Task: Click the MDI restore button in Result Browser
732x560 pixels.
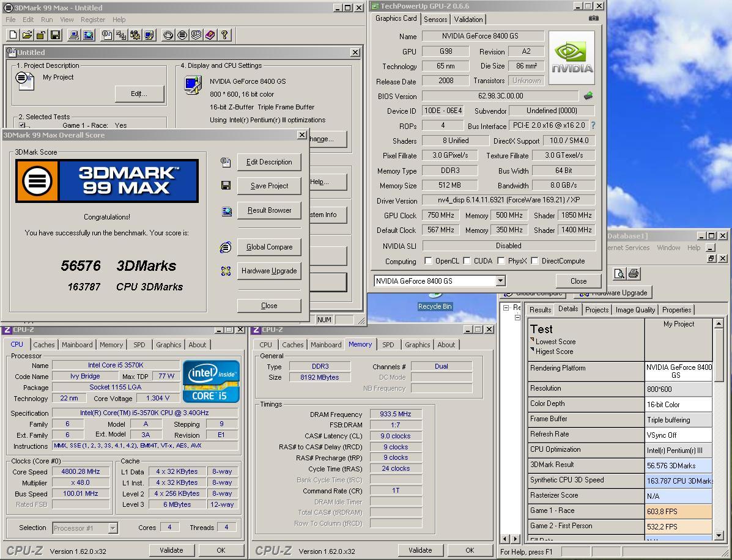Action: point(711,258)
